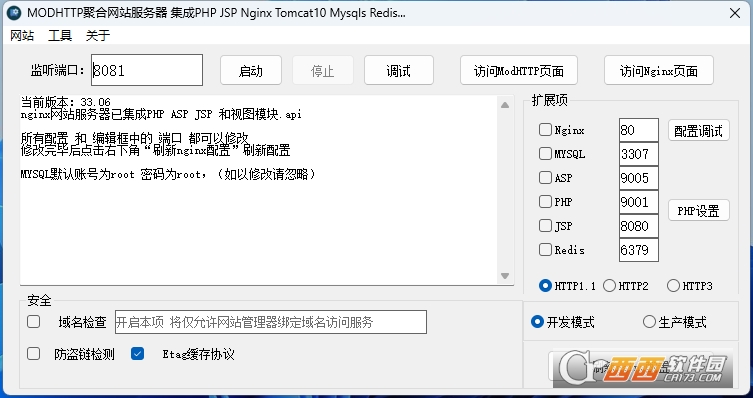This screenshot has height=398, width=753.
Task: Select the HTTP2 radio button
Action: click(x=609, y=286)
